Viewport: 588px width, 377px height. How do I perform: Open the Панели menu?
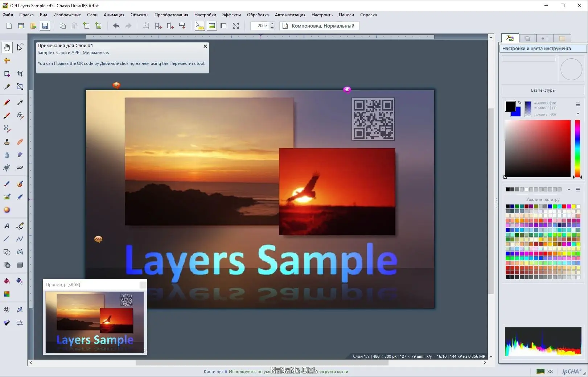point(346,15)
